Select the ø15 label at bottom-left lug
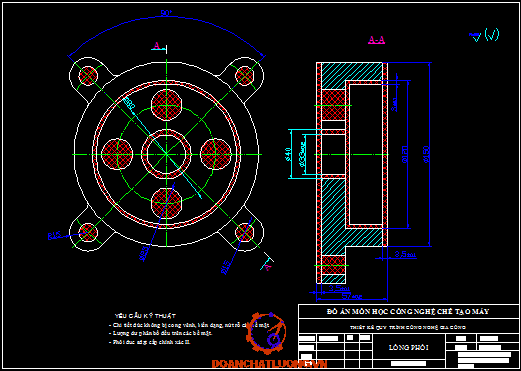 click(x=55, y=236)
